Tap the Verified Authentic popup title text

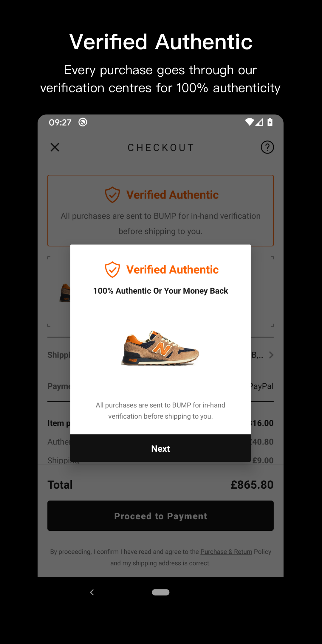click(x=172, y=270)
